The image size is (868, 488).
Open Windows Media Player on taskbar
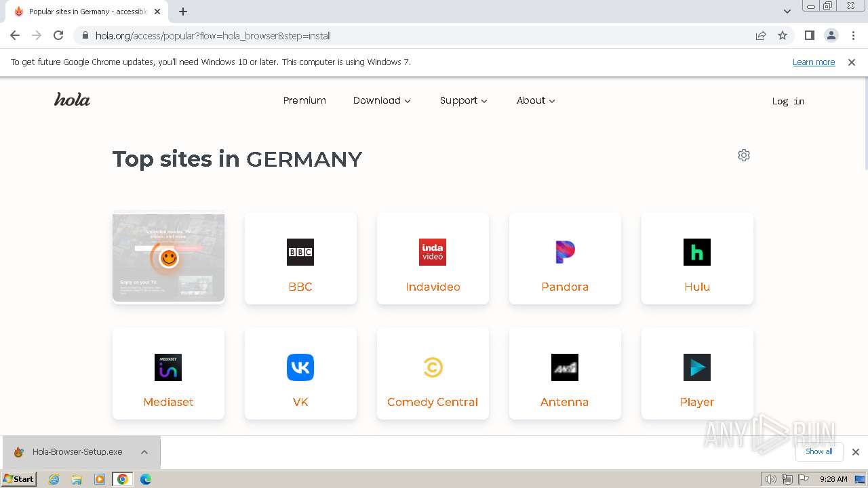coord(100,479)
